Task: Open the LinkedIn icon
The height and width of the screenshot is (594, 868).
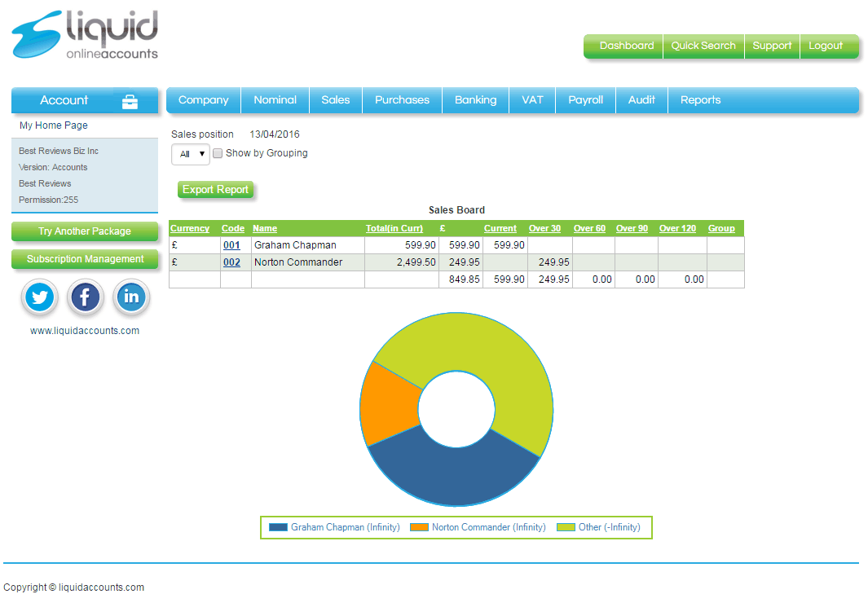Action: pos(131,297)
